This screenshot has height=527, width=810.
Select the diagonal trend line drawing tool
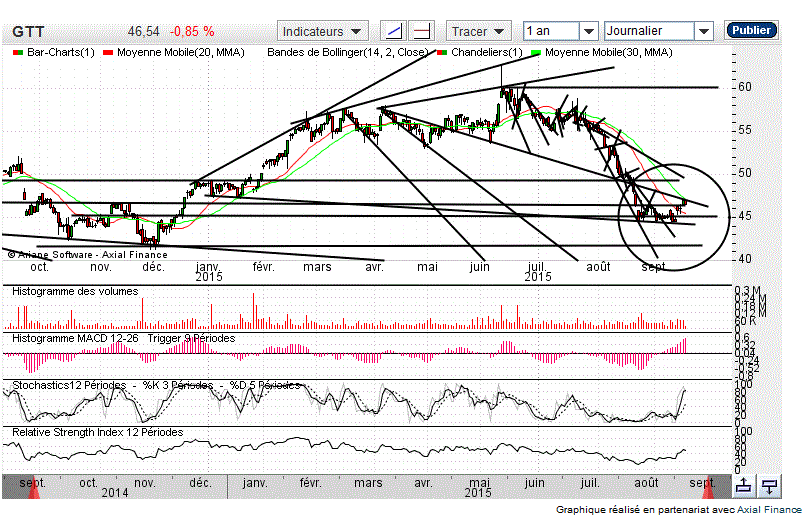click(x=395, y=31)
